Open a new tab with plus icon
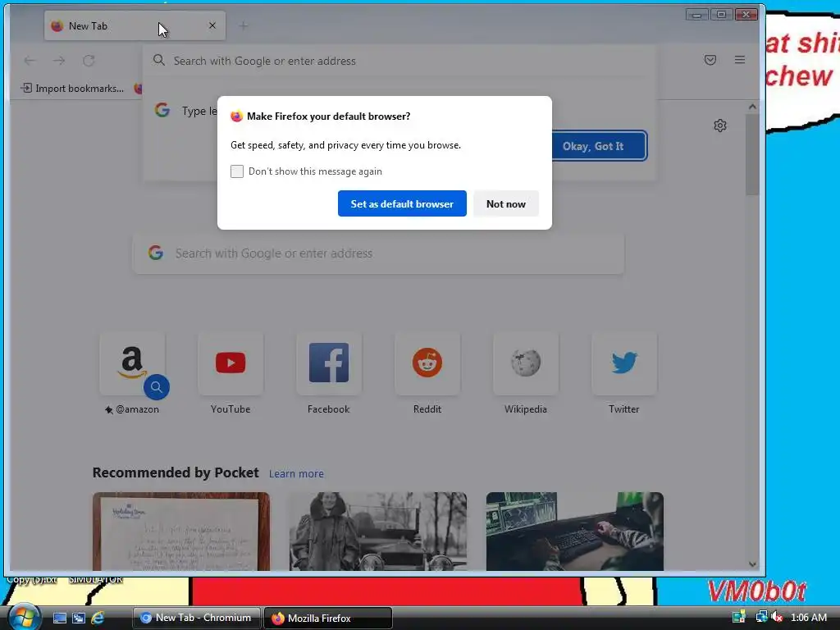 click(243, 25)
